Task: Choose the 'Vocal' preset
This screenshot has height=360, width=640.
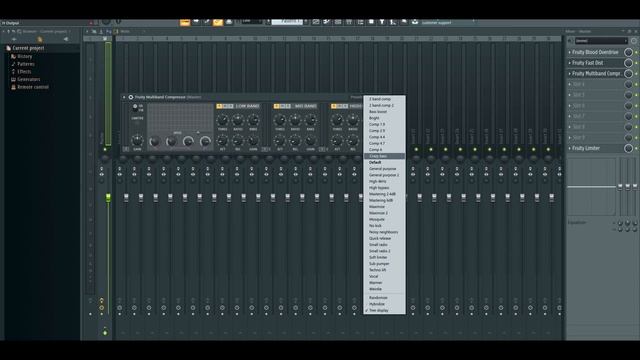Action: click(x=373, y=276)
